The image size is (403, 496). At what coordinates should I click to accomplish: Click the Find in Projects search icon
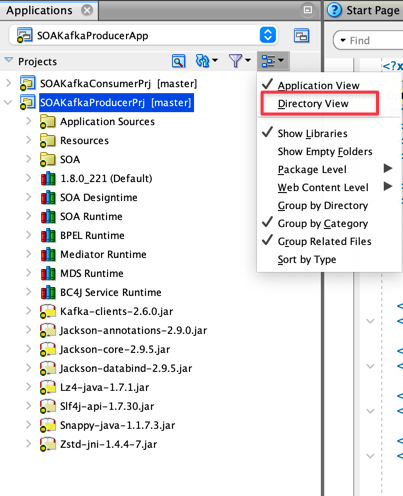tap(179, 61)
